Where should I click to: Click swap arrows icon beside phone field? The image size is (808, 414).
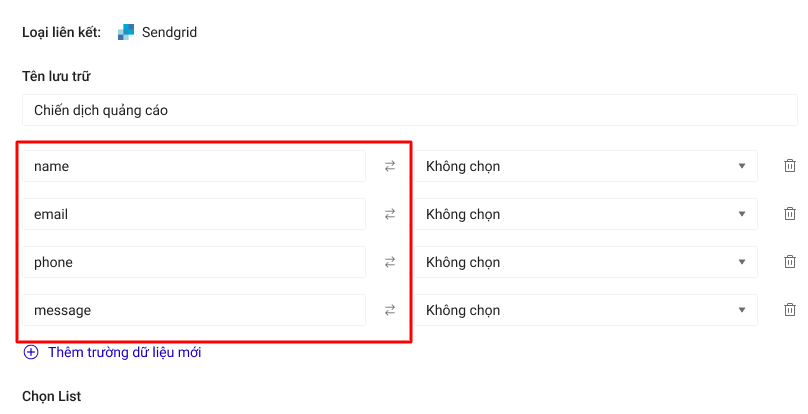pyautogui.click(x=390, y=262)
